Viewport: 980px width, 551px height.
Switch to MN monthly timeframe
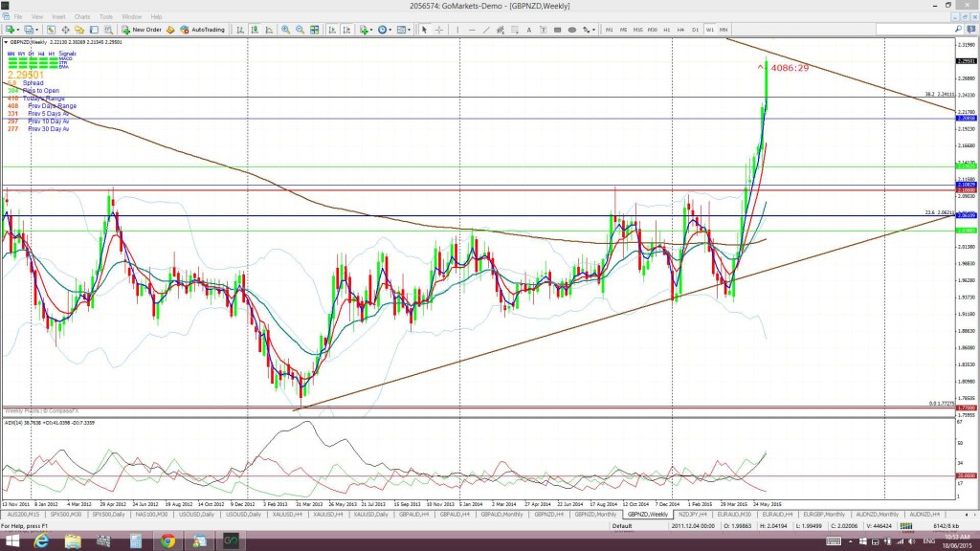[724, 30]
